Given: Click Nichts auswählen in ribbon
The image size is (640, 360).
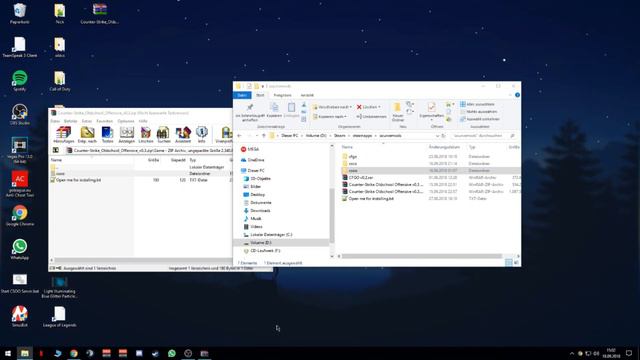Looking at the screenshot, I should 479,112.
